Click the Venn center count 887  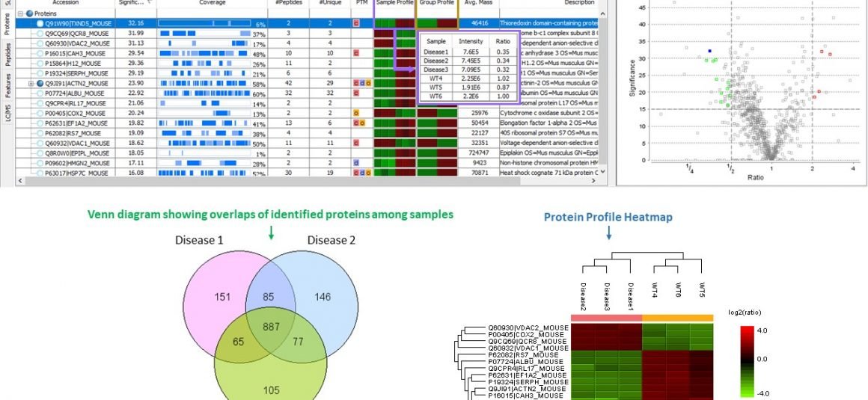pyautogui.click(x=271, y=327)
